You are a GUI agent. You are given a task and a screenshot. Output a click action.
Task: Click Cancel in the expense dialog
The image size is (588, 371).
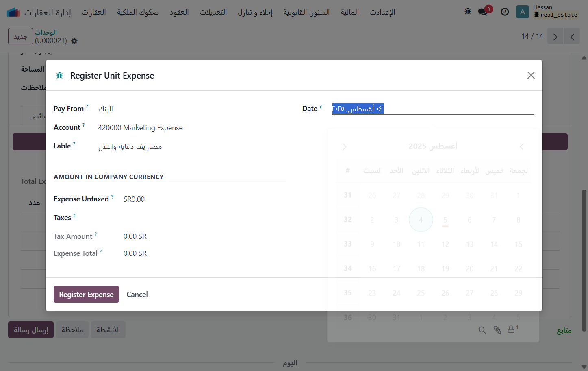click(x=137, y=294)
